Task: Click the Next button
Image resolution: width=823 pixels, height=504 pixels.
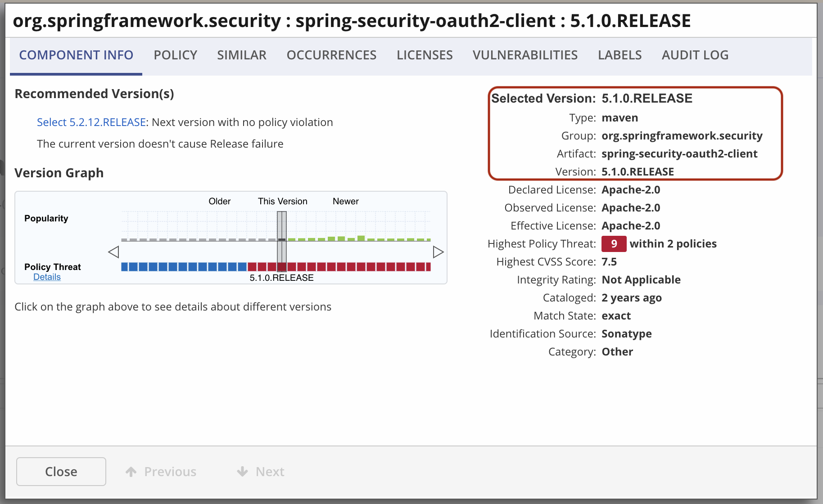Action: point(261,472)
